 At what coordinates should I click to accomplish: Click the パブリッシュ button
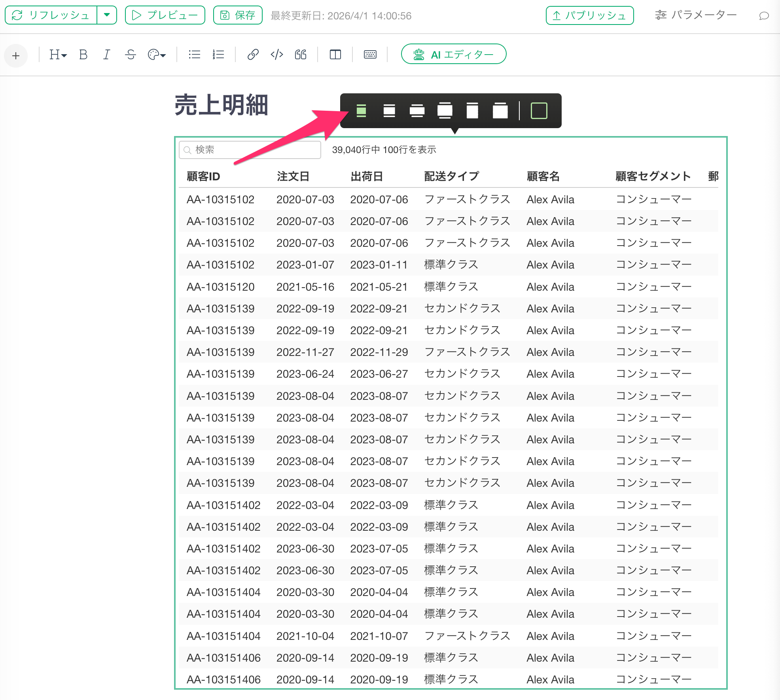(x=589, y=15)
